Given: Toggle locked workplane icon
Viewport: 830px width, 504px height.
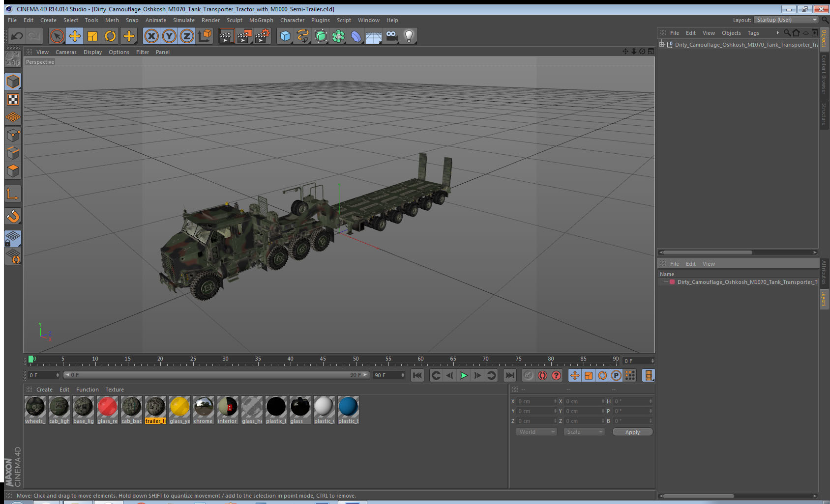Looking at the screenshot, I should 13,239.
